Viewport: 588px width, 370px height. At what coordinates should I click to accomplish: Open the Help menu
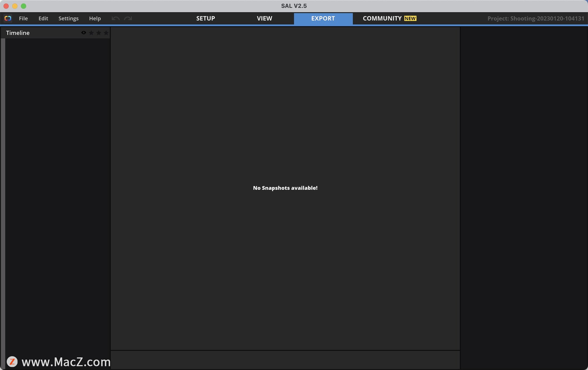coord(95,18)
